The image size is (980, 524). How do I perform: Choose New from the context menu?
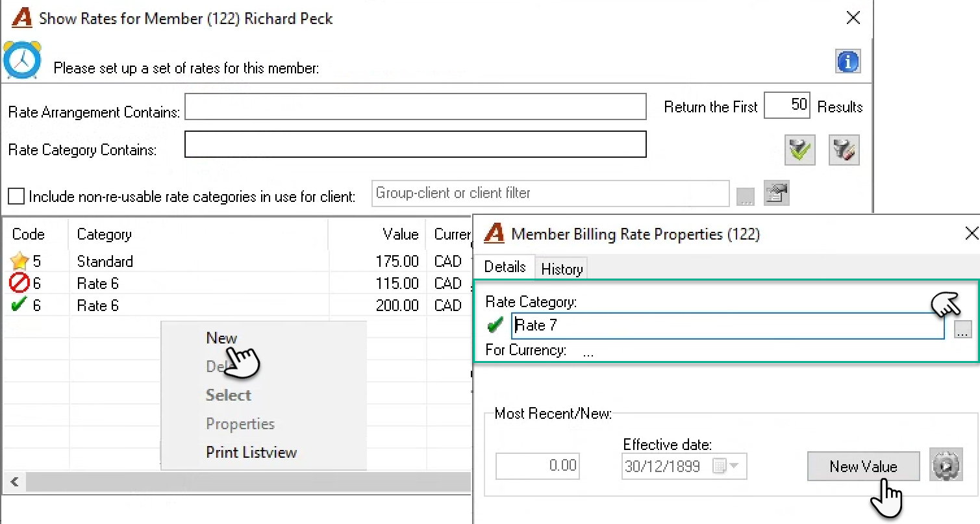tap(221, 338)
